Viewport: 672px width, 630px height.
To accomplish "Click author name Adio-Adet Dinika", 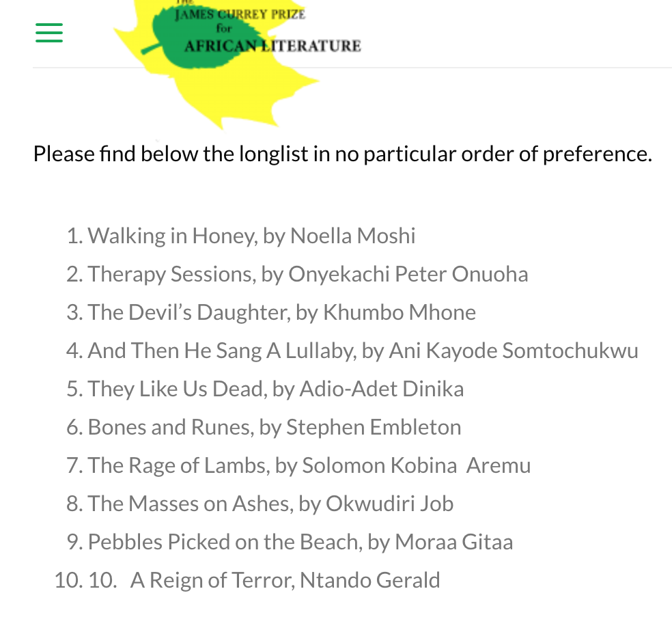I will [382, 389].
